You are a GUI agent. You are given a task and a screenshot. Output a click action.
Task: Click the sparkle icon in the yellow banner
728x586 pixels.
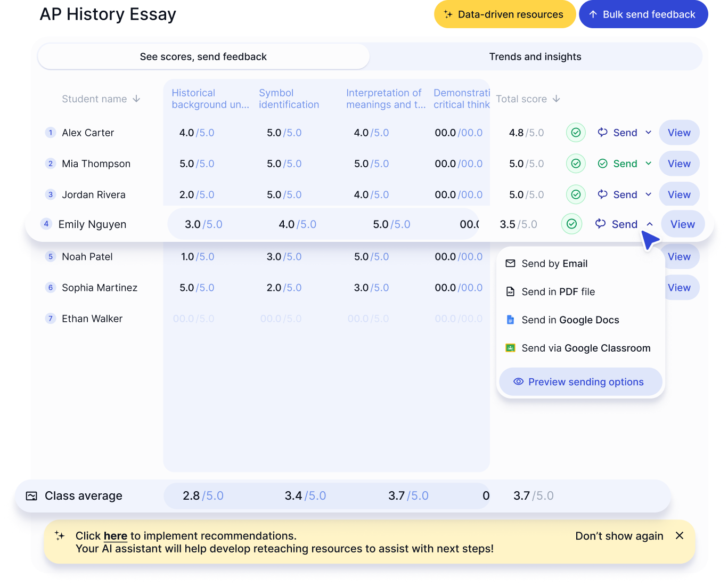60,536
